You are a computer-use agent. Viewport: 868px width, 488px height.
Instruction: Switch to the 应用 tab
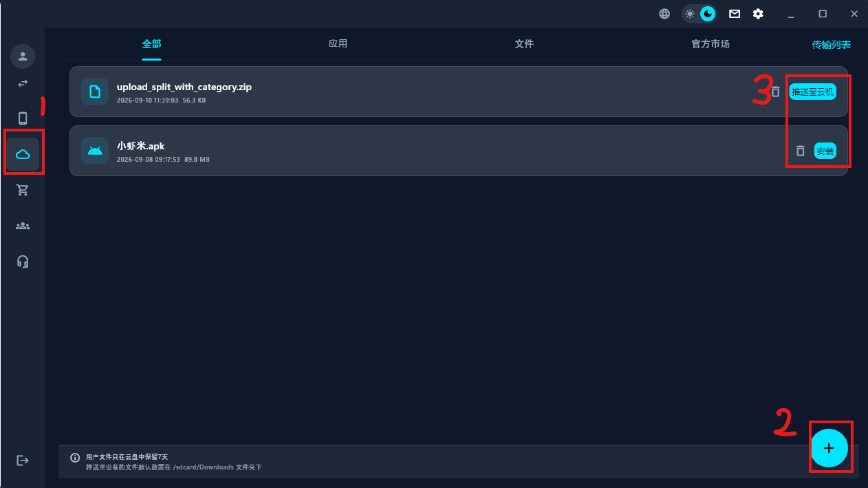click(x=338, y=44)
